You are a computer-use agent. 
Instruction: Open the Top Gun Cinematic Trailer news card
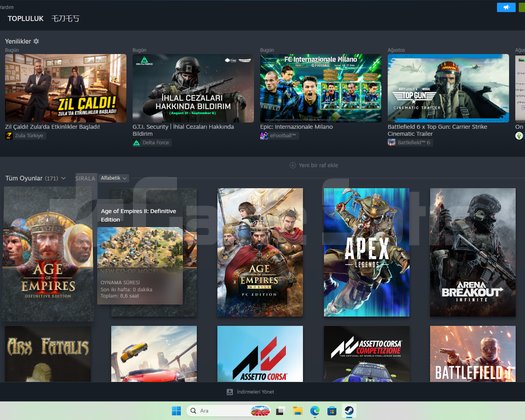(448, 88)
